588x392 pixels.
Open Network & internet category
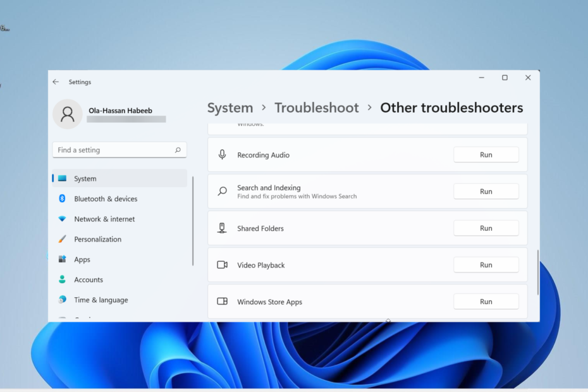[119, 219]
